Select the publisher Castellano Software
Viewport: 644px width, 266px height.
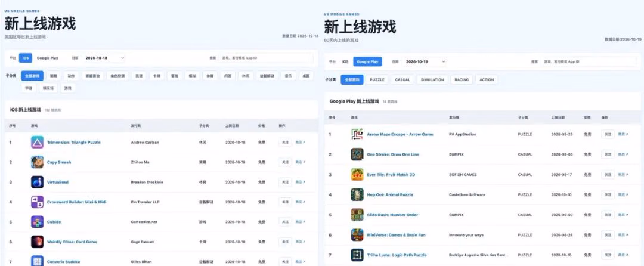pyautogui.click(x=467, y=194)
